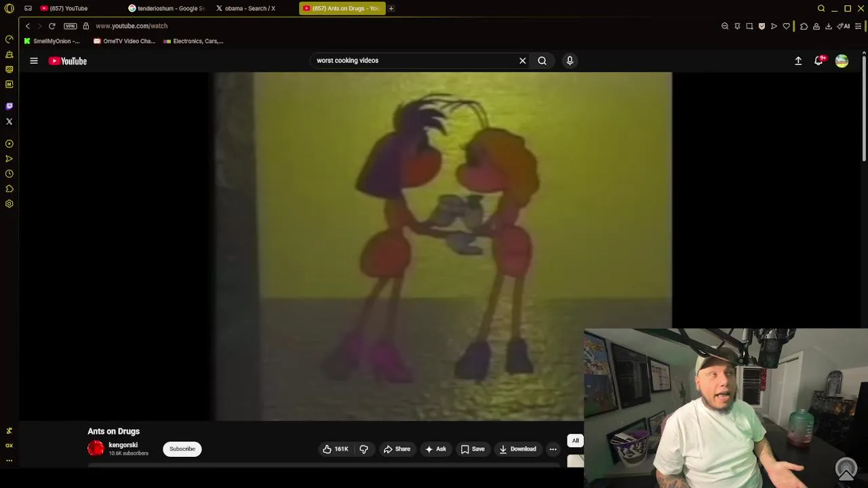Show site security lock info
Screen dimensions: 868x488
coord(86,26)
